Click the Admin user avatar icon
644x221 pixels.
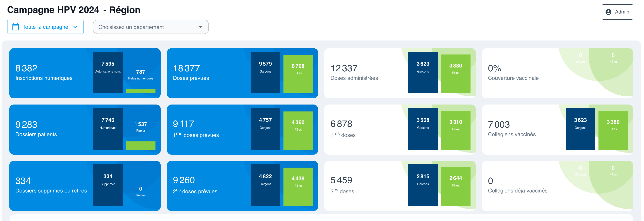tap(608, 12)
